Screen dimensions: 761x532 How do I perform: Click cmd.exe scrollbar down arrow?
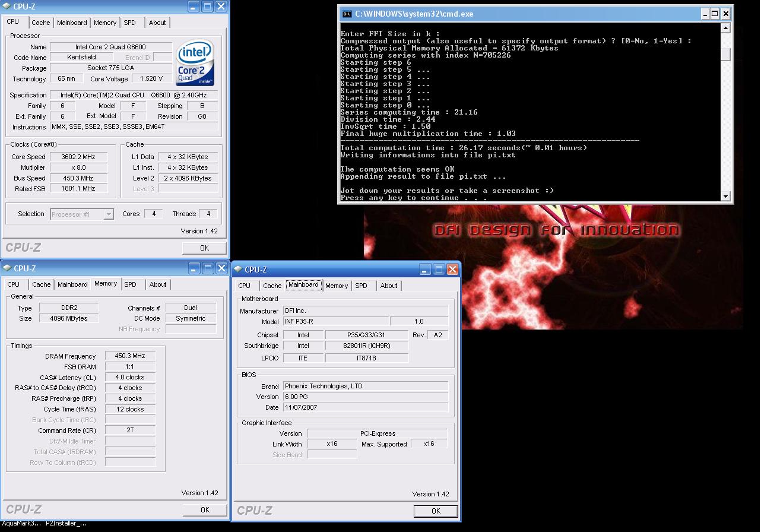(x=725, y=196)
